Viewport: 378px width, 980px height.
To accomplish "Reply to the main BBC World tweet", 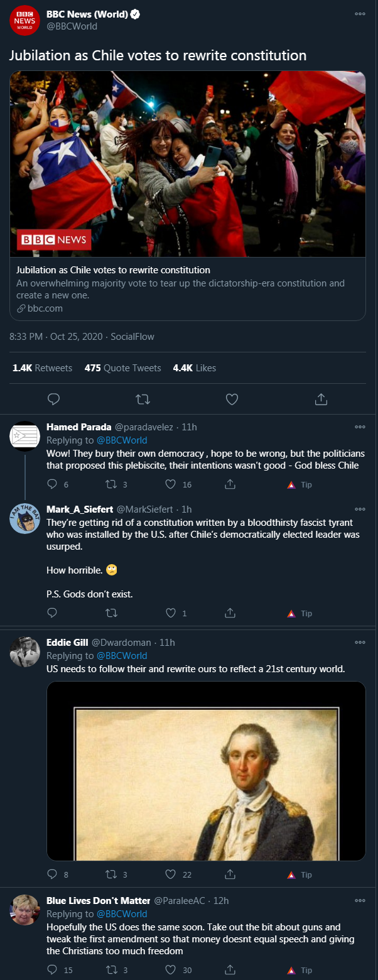I will pos(54,399).
